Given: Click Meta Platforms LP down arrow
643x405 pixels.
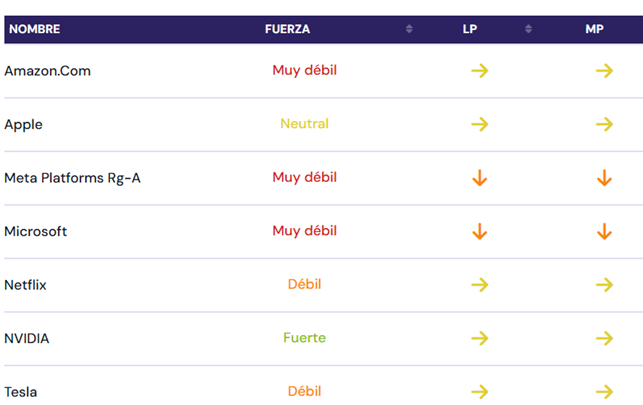Looking at the screenshot, I should point(479,178).
